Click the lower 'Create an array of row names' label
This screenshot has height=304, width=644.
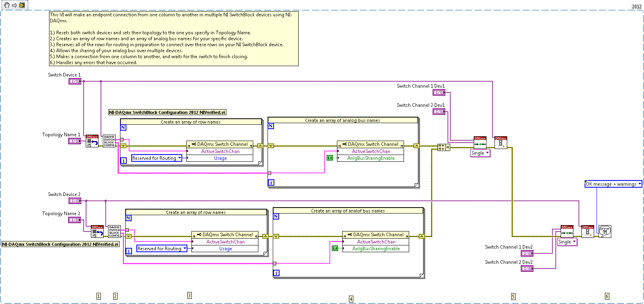click(x=196, y=212)
